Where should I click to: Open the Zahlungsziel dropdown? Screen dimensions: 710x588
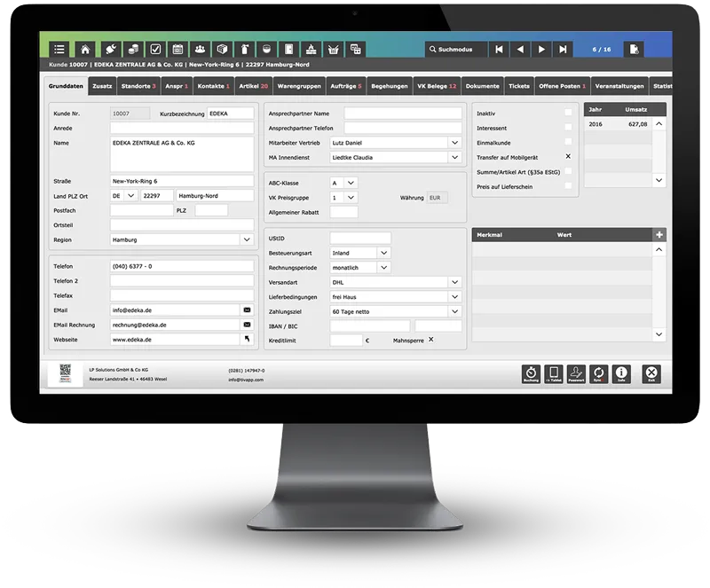click(454, 311)
